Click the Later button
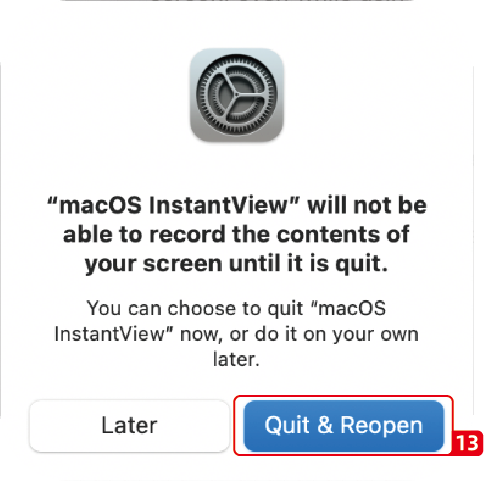The height and width of the screenshot is (481, 484). pyautogui.click(x=129, y=426)
